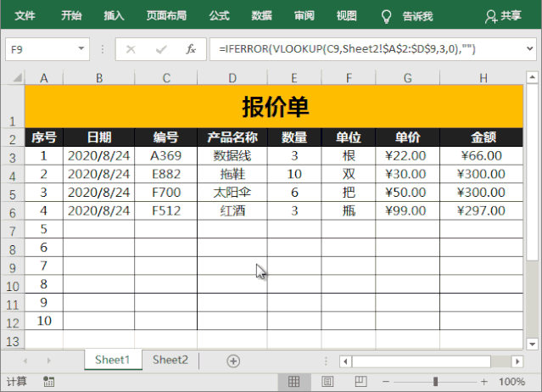Click the Select All corner triangle
This screenshot has width=542, height=392.
click(x=17, y=78)
